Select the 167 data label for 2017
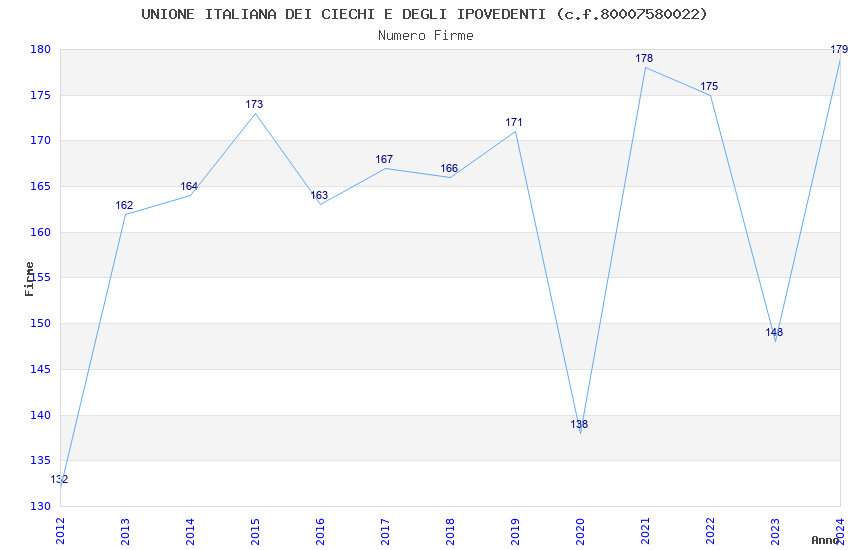The height and width of the screenshot is (550, 850). pyautogui.click(x=384, y=159)
